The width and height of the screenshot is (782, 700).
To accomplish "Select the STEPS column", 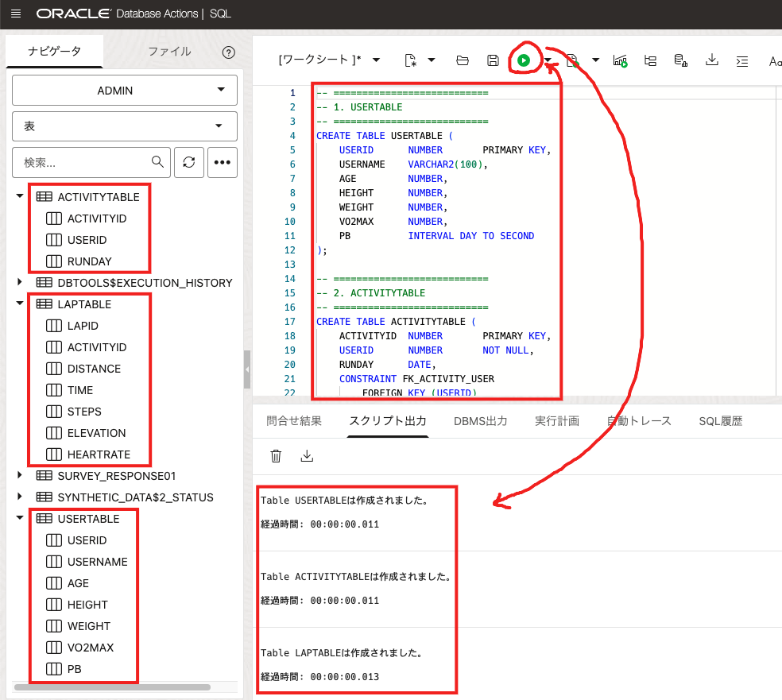I will point(84,412).
